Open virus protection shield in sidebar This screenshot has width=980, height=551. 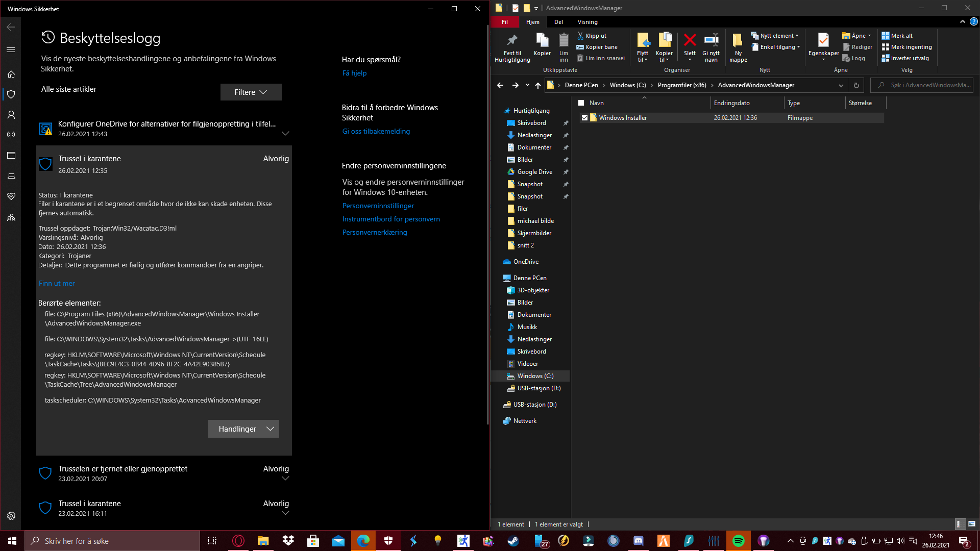point(11,94)
